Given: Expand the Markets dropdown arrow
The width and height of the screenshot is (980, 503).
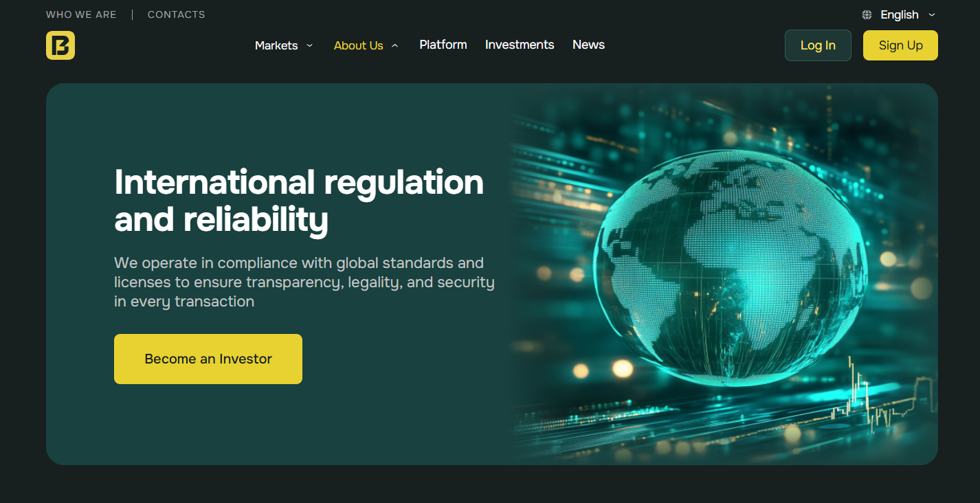Looking at the screenshot, I should (309, 45).
